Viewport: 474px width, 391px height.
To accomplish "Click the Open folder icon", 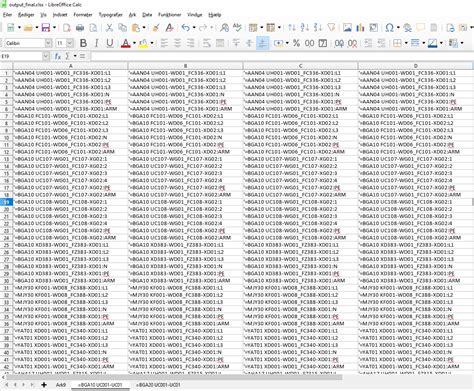I will [28, 28].
